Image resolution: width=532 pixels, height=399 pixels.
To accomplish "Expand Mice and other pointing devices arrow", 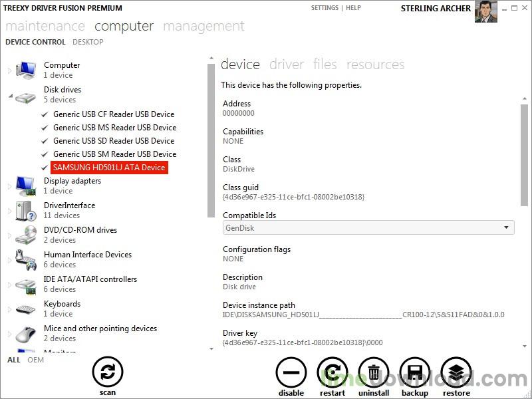I will click(x=9, y=334).
